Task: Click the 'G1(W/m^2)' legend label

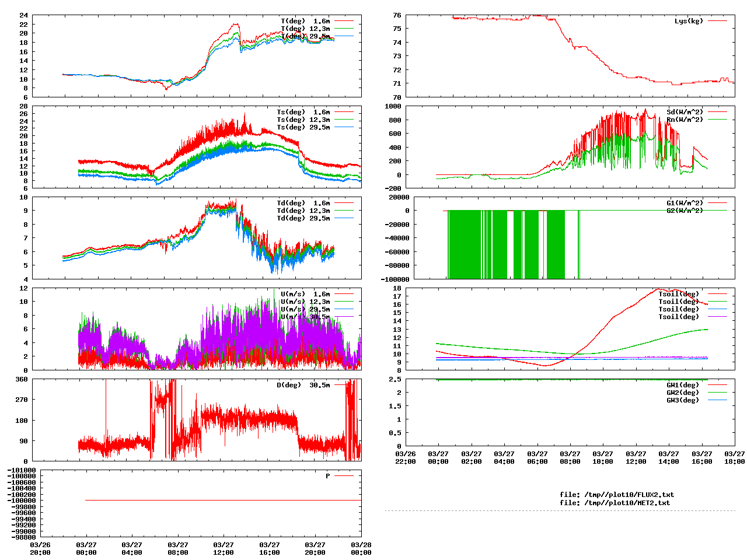Action: coord(685,203)
